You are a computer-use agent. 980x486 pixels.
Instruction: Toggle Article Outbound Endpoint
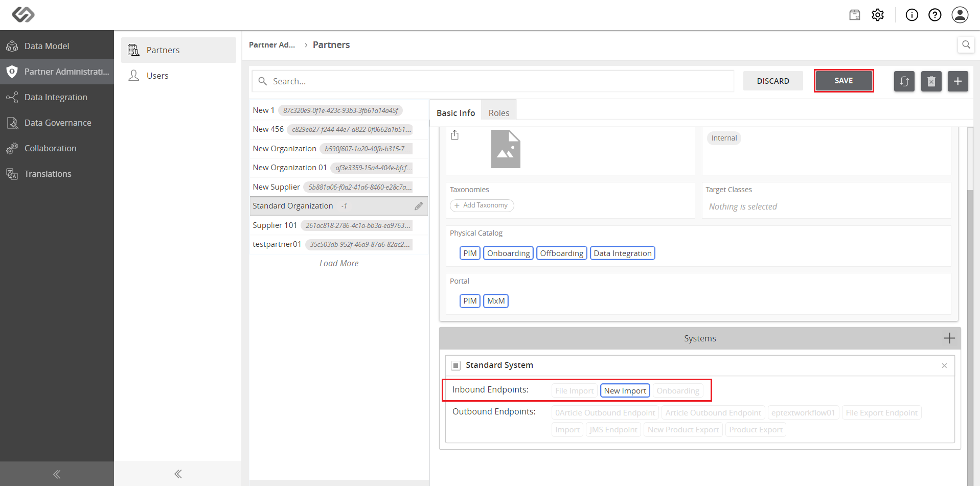713,413
